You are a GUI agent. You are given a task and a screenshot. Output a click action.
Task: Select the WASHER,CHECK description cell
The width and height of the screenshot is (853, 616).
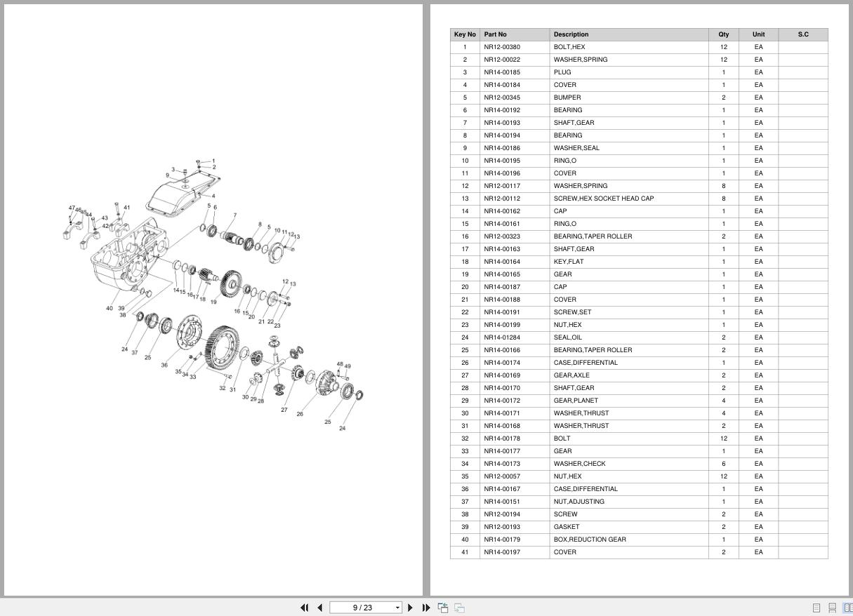pyautogui.click(x=629, y=464)
